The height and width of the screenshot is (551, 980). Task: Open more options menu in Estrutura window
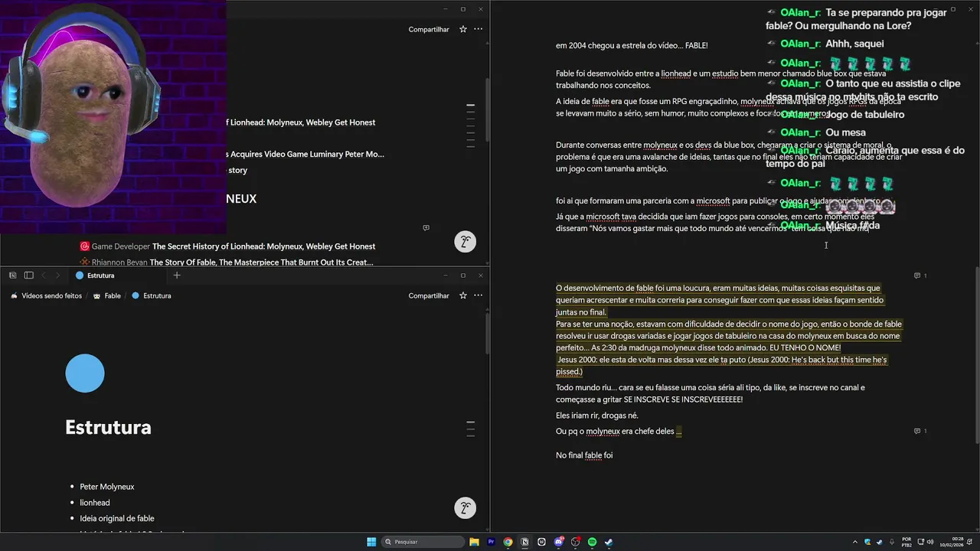478,295
